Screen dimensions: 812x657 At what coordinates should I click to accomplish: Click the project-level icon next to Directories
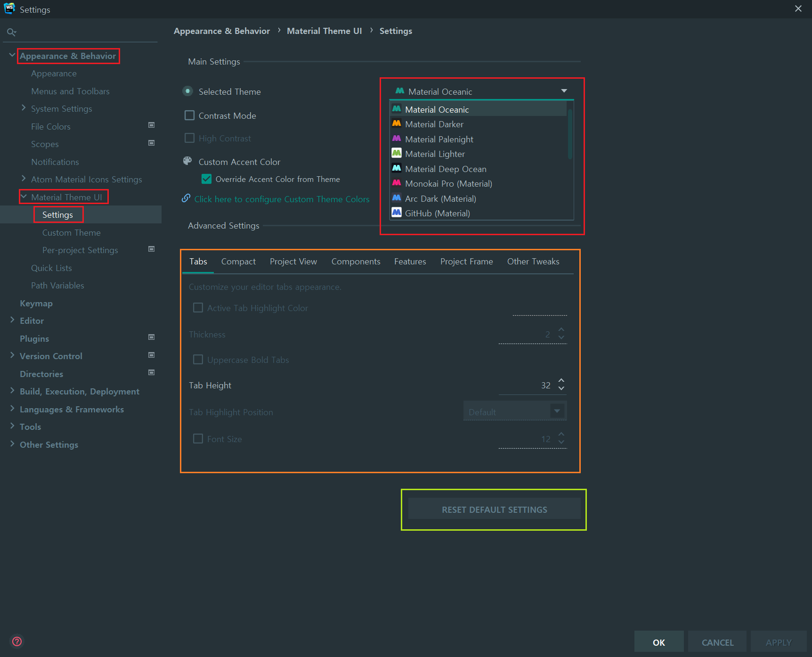152,373
